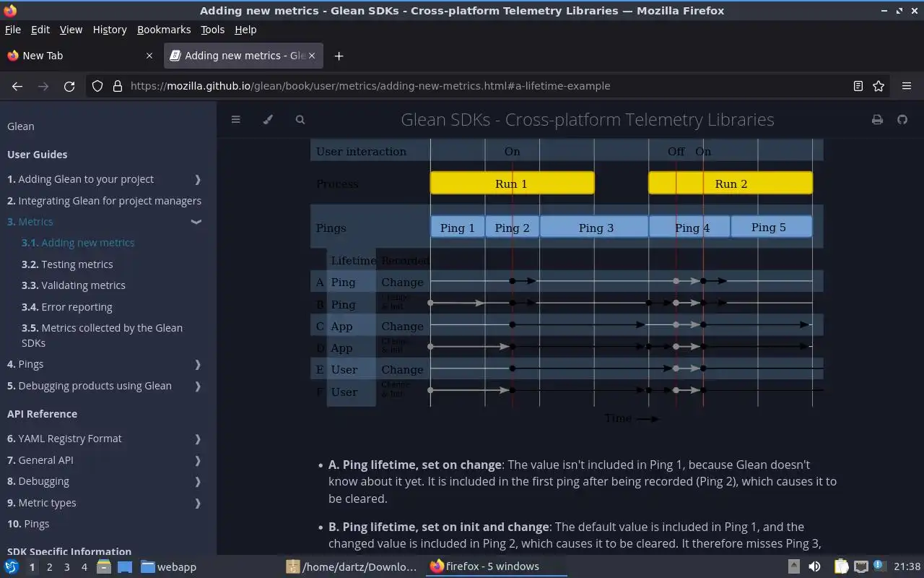The width and height of the screenshot is (924, 578).
Task: Click the removable media eject tray icon
Action: click(x=793, y=566)
